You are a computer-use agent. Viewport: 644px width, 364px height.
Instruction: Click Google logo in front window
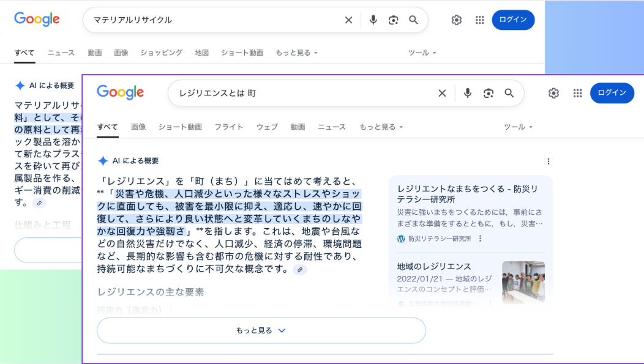121,92
